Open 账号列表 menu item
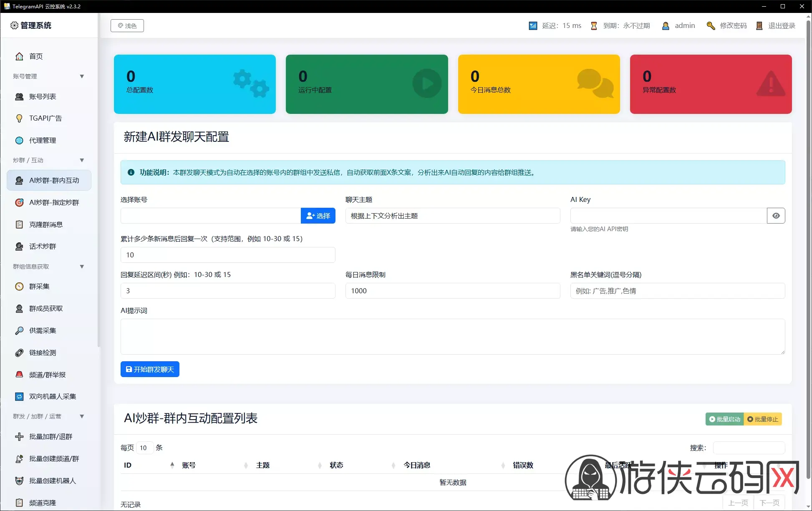The image size is (812, 511). pos(49,97)
